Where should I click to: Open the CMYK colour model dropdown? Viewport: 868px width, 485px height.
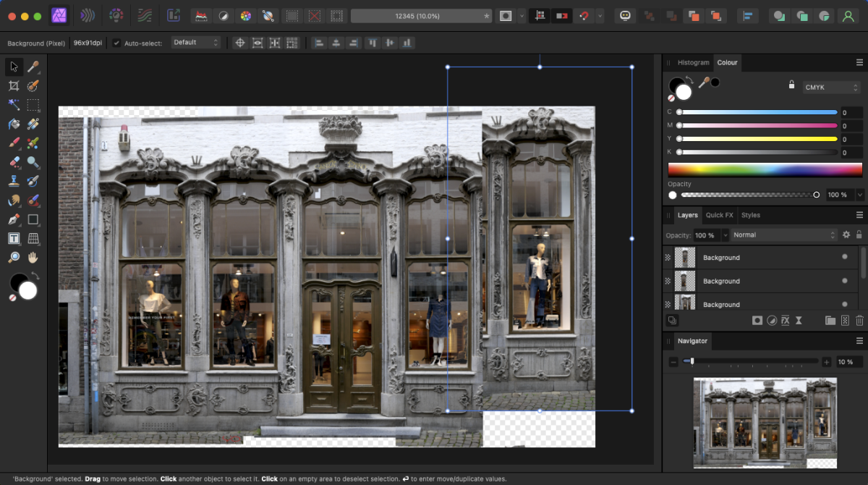pyautogui.click(x=831, y=87)
